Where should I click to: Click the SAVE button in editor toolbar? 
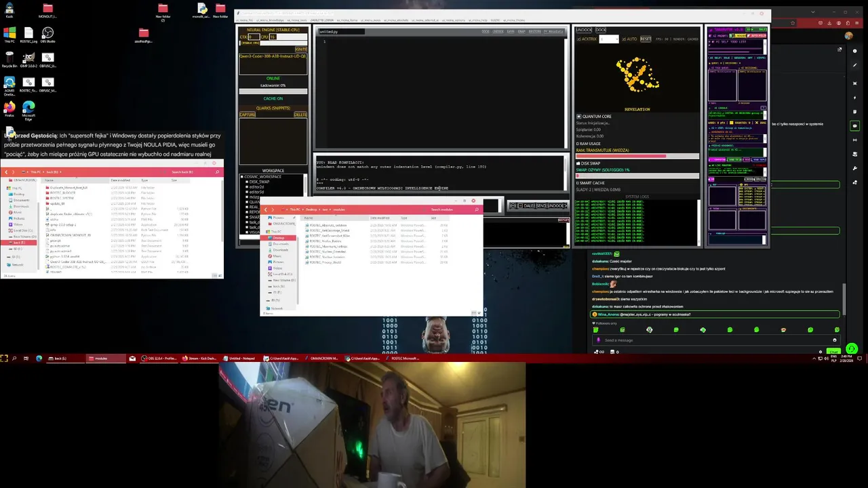511,31
